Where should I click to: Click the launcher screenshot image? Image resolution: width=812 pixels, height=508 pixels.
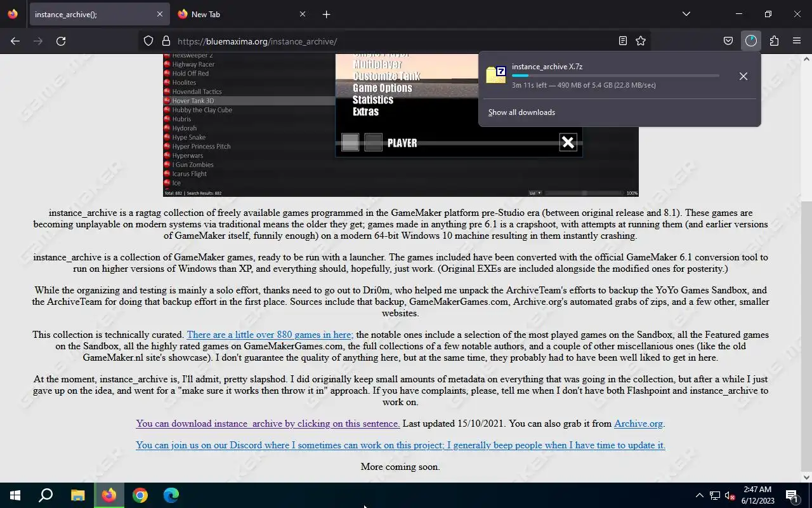(x=400, y=125)
